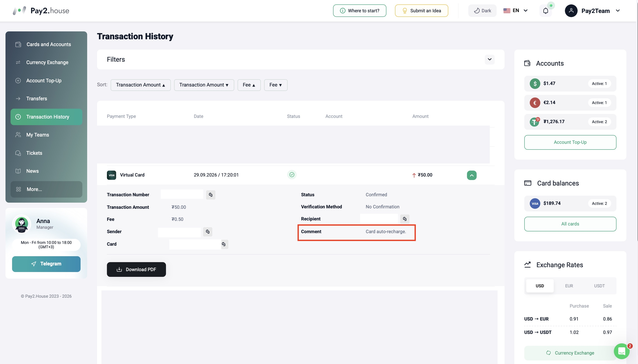638x364 pixels.
Task: Go to Currency Exchange in sidebar
Action: click(46, 63)
